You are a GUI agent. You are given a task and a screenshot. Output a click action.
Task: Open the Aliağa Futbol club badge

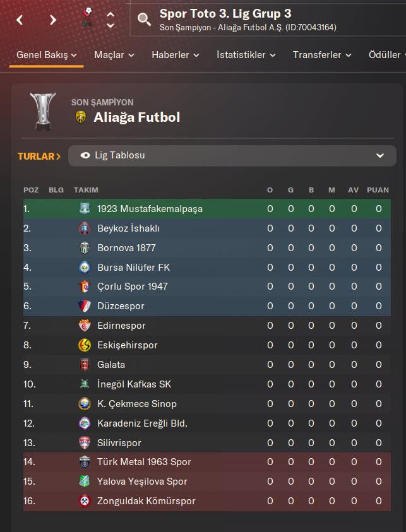tap(81, 117)
